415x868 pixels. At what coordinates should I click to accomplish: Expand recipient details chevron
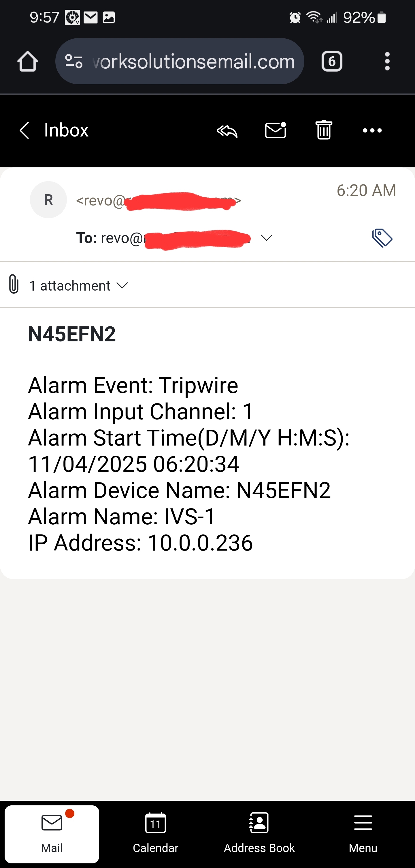pos(267,238)
